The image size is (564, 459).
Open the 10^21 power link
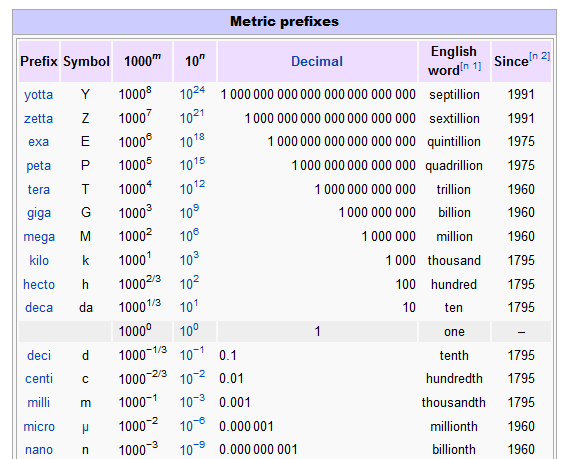(192, 117)
